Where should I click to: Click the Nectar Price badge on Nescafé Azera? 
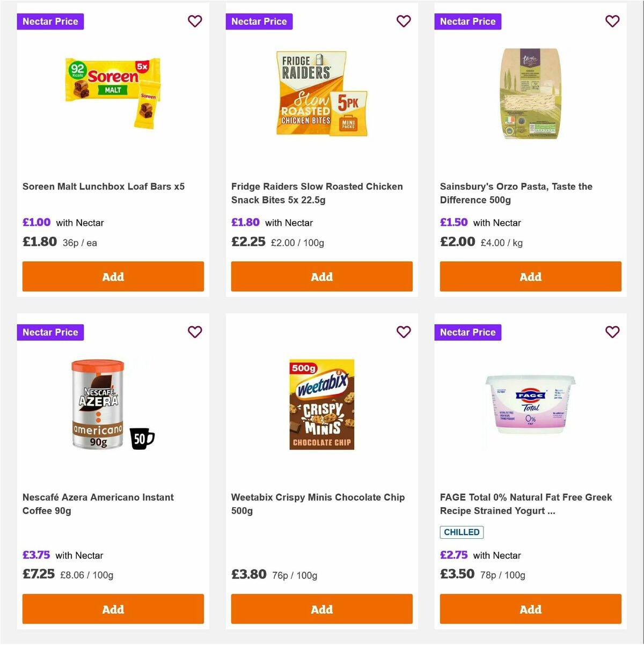[x=50, y=332]
